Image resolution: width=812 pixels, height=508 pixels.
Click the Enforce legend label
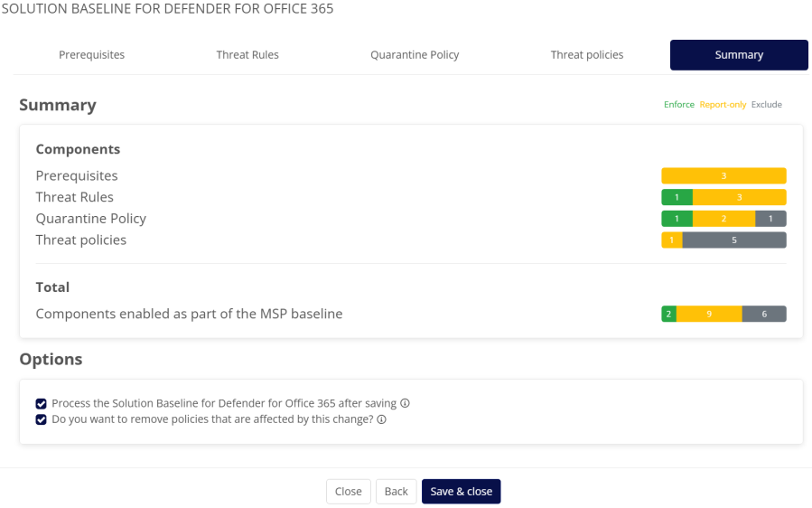pyautogui.click(x=679, y=105)
